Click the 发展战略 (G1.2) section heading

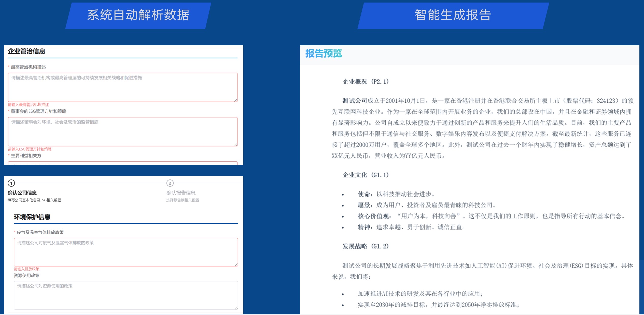(x=365, y=246)
